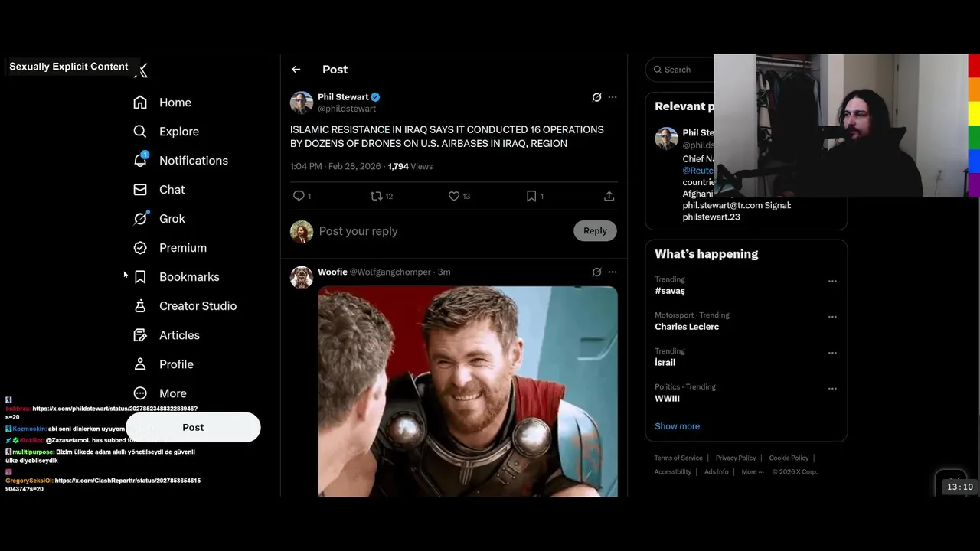Open three-dot menu on Woofie's reply
Viewport: 980px width, 551px height.
coord(612,272)
